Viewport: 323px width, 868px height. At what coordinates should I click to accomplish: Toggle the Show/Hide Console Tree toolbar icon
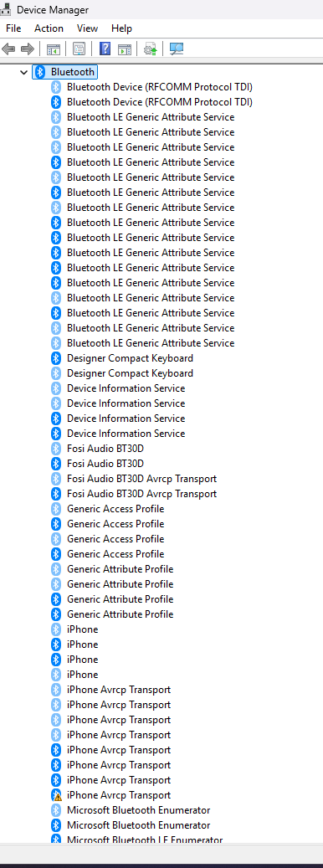[x=53, y=49]
